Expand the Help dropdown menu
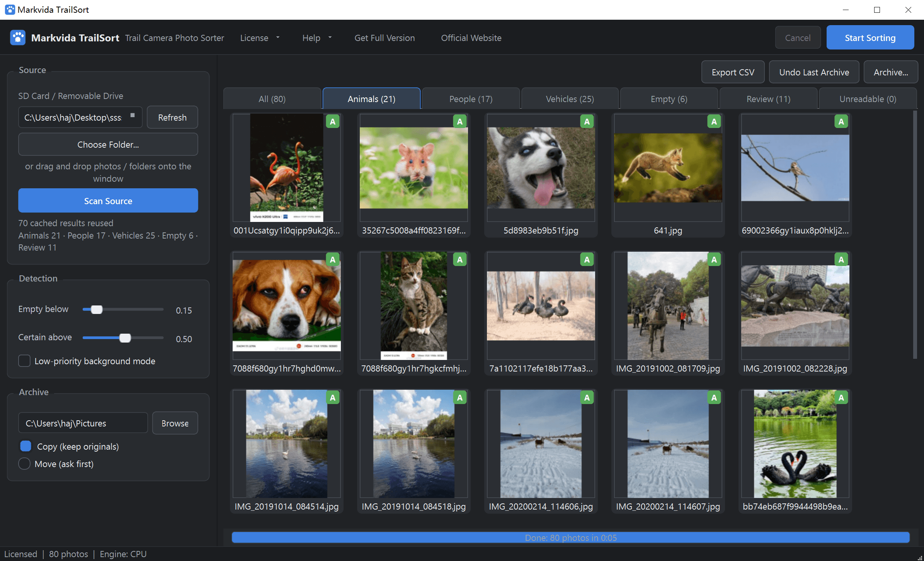 317,38
